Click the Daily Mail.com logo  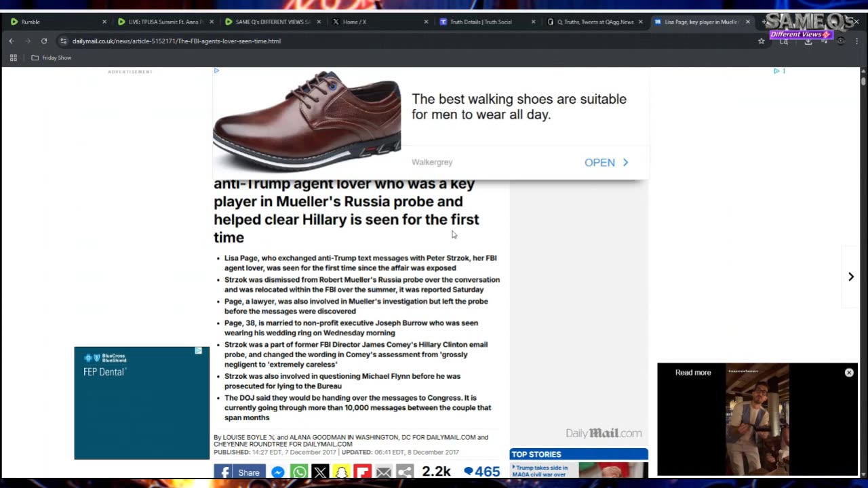[x=604, y=433]
